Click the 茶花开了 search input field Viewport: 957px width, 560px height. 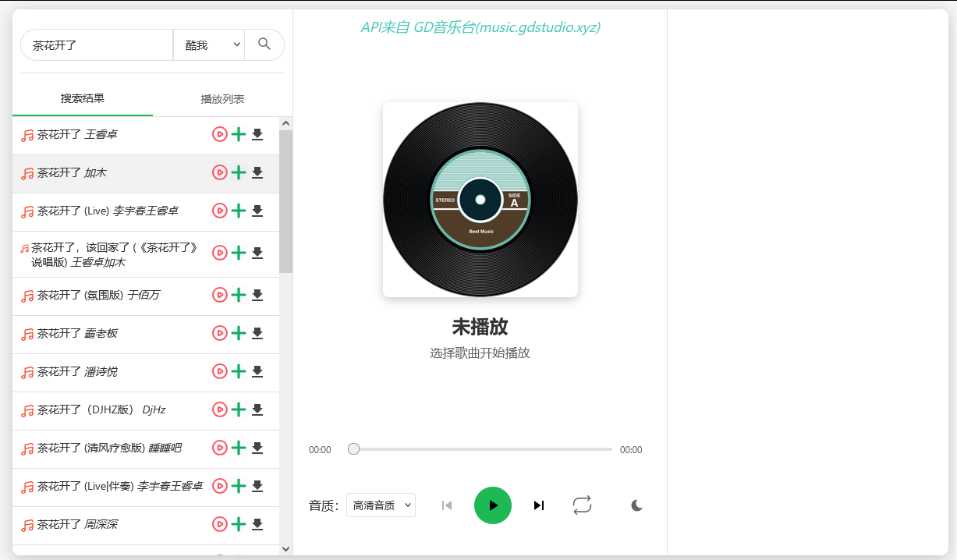tap(97, 44)
